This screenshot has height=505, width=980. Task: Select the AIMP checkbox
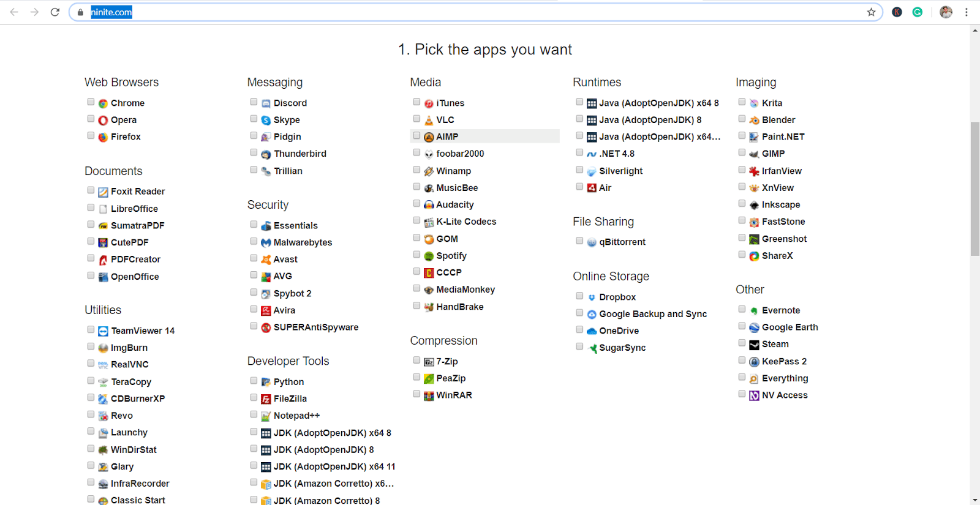point(417,136)
